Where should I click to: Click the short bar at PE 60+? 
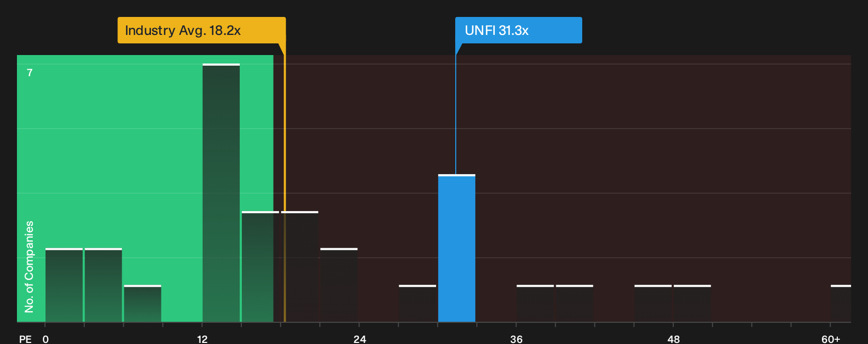pos(841,304)
